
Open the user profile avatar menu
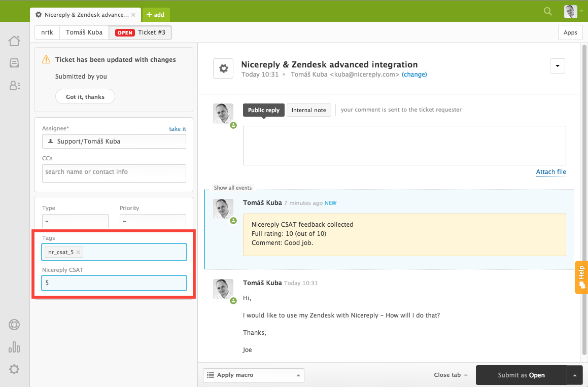[x=570, y=12]
